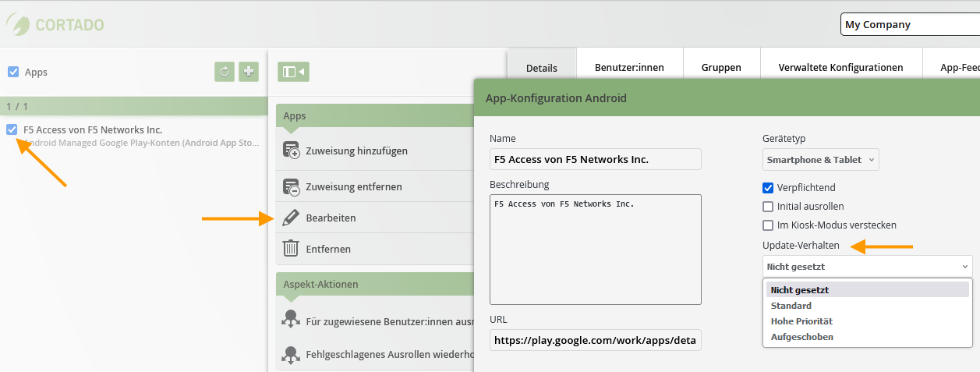This screenshot has width=980, height=372.
Task: Open the Update-Verhalten dropdown
Action: [868, 266]
